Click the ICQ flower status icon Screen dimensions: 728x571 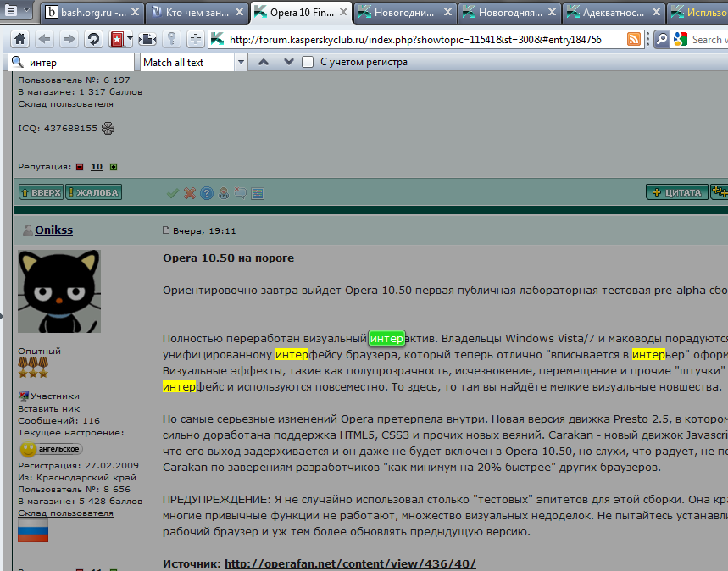pos(108,128)
